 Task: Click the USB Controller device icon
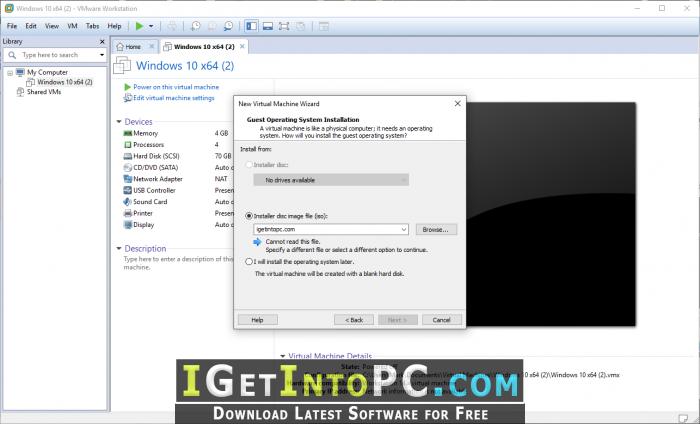pos(128,191)
